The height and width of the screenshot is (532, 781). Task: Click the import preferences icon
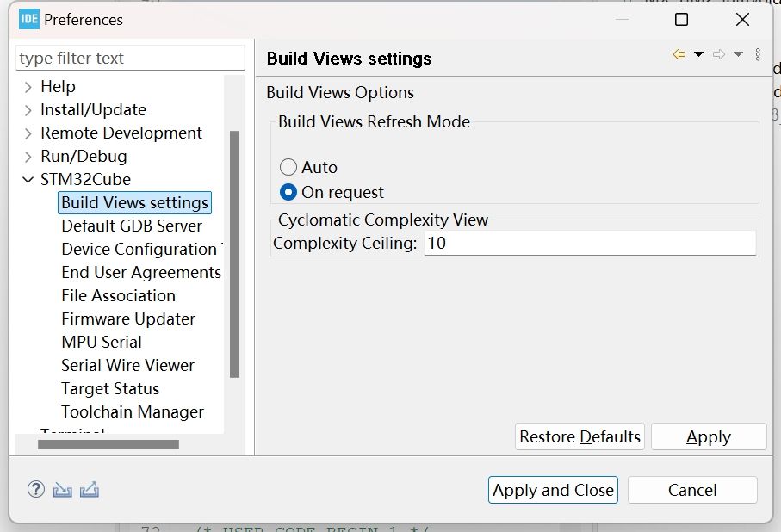coord(62,490)
